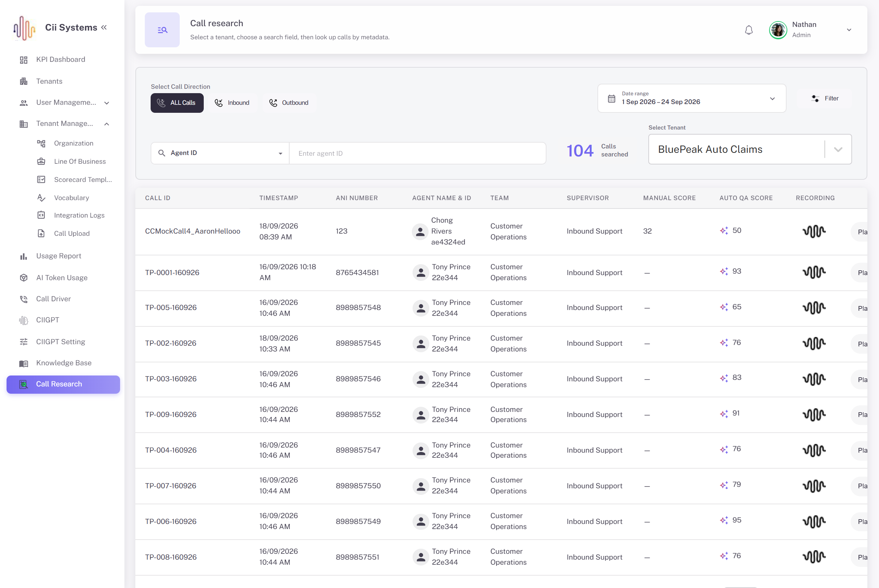Viewport: 879px width, 588px height.
Task: Sort by CALL ID column header
Action: click(x=158, y=198)
